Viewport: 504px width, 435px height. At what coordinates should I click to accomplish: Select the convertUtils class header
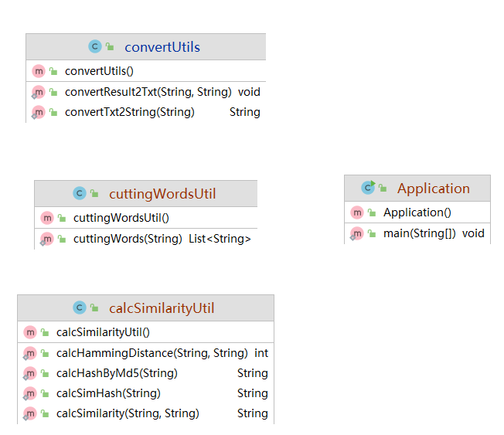point(162,47)
